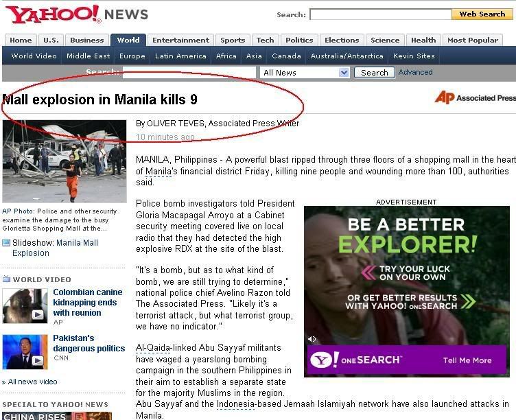This screenshot has height=420, width=516.
Task: Click the World Video section icon
Action: (6, 279)
